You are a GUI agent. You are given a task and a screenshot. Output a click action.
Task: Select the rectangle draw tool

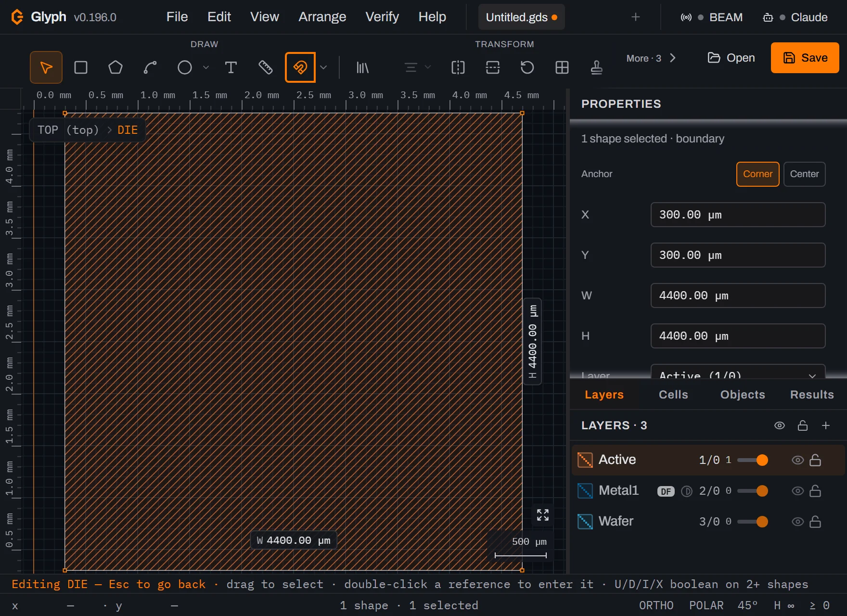(81, 67)
